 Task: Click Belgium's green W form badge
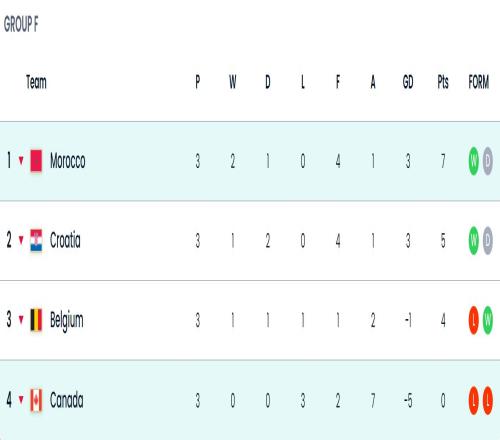coord(488,320)
